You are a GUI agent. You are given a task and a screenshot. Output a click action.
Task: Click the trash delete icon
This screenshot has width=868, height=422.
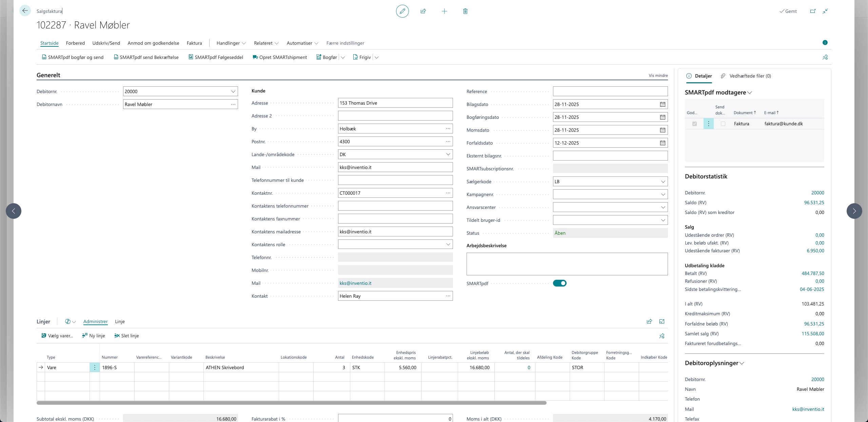465,11
